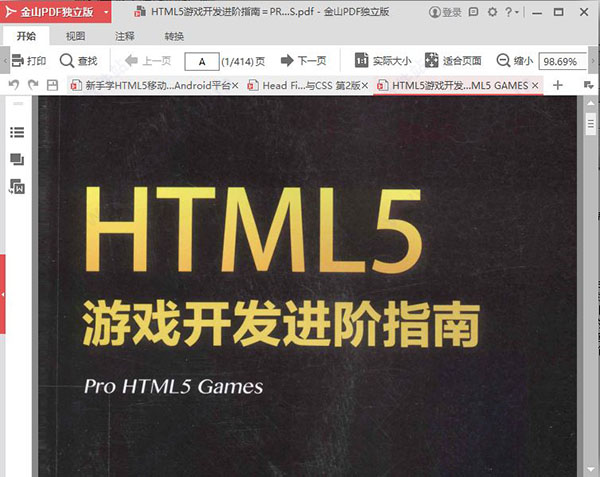Screen dimensions: 600x477
Task: Close the 新手学HTML5移动...Android平台 tab
Action: tap(235, 85)
